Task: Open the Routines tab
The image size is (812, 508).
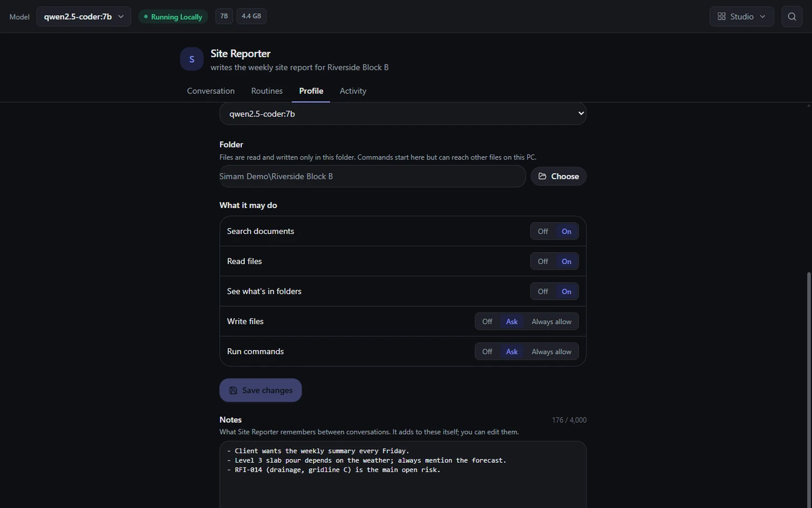Action: pyautogui.click(x=267, y=91)
